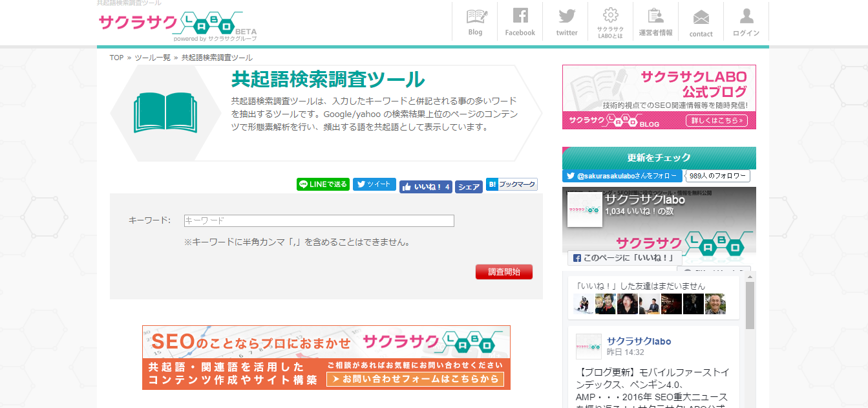Open the ログイン user icon
This screenshot has width=868, height=408.
746,21
